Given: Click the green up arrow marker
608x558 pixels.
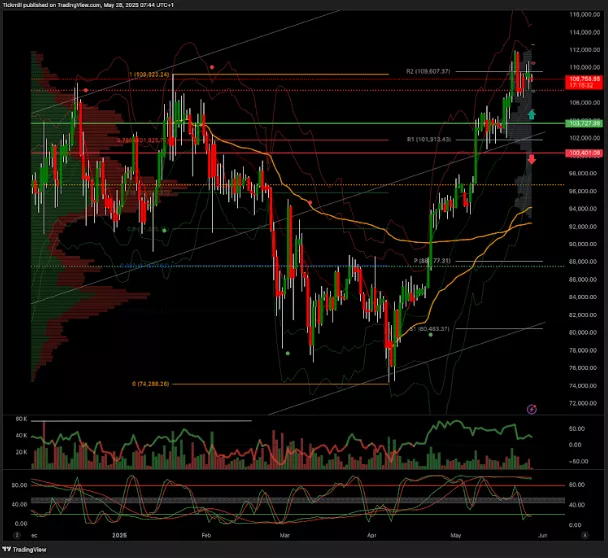Looking at the screenshot, I should pos(531,116).
